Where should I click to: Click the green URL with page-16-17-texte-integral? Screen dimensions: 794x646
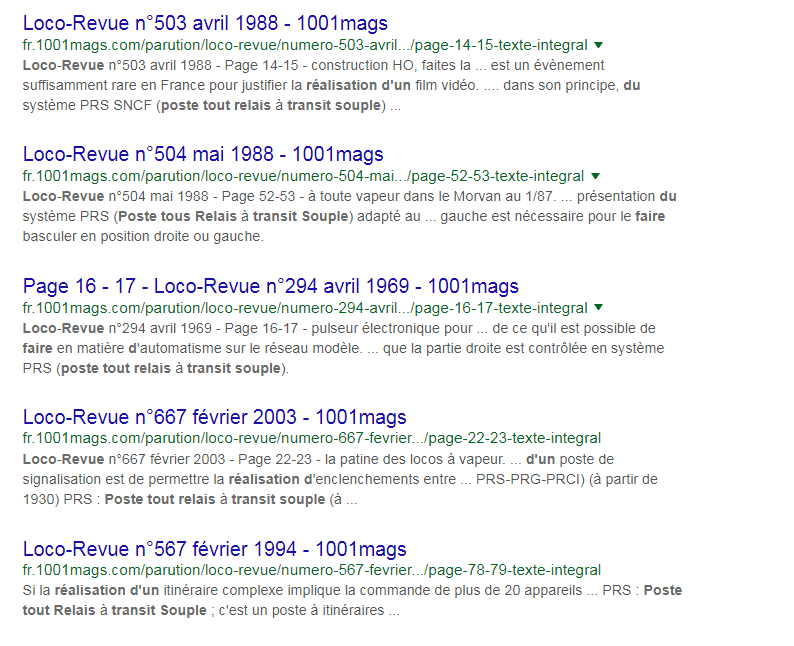click(x=305, y=308)
